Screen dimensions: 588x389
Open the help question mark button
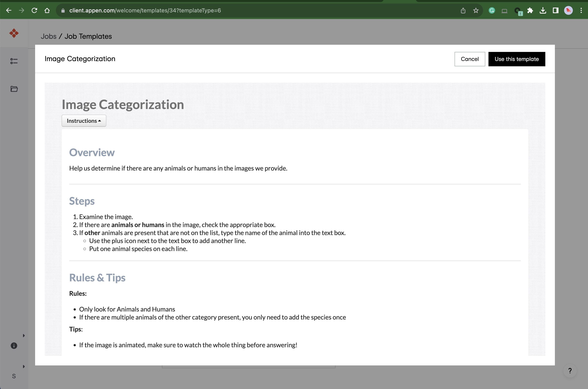tap(570, 371)
